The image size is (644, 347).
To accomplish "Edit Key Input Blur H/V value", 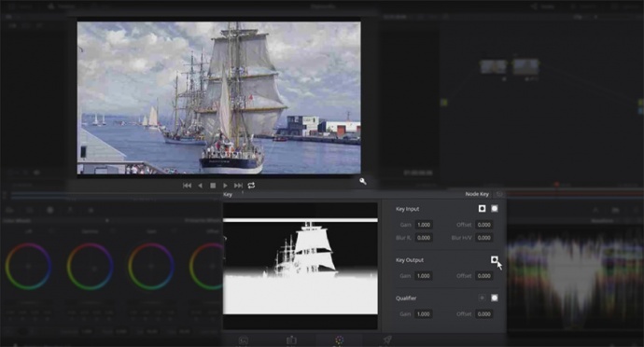I will [483, 238].
